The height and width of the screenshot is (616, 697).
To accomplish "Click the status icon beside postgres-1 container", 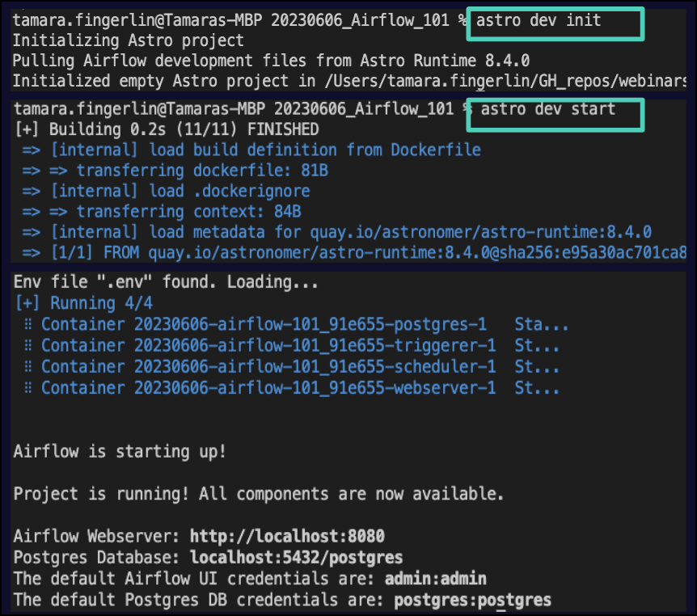I will point(28,325).
